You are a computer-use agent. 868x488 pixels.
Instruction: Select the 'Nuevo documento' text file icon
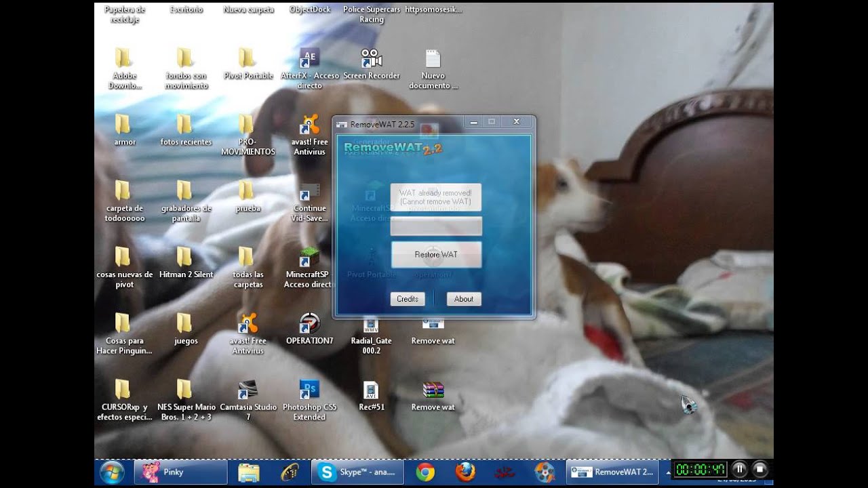pyautogui.click(x=433, y=58)
